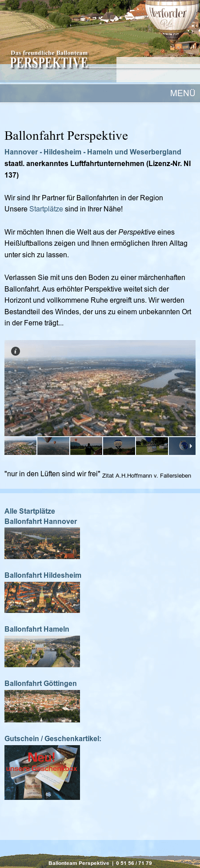
Task: Click the Perspektive Ballonteam logo
Action: (x=49, y=60)
